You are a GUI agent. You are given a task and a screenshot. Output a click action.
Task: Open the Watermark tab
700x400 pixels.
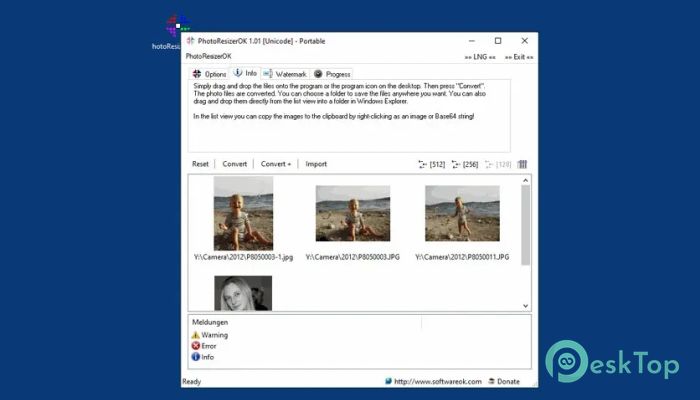click(x=285, y=74)
